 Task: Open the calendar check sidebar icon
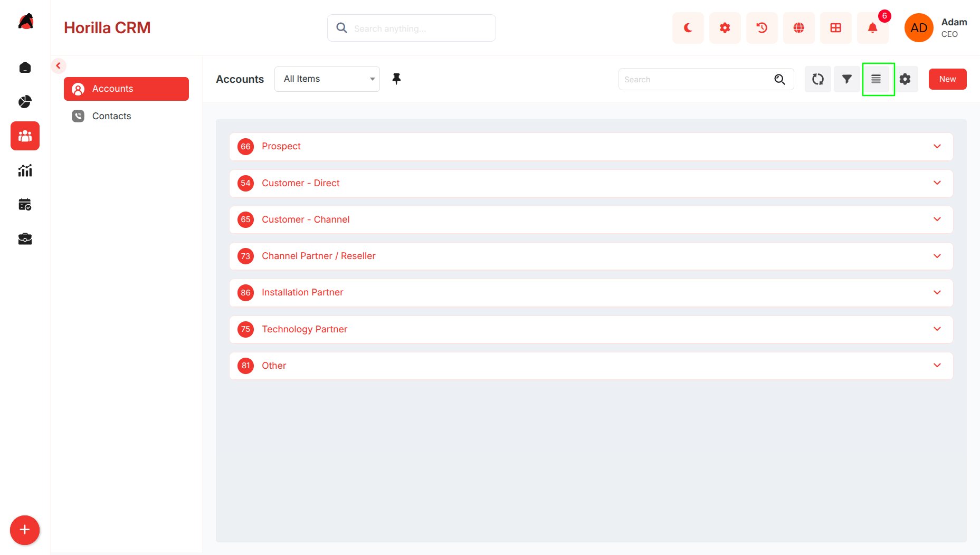coord(25,205)
